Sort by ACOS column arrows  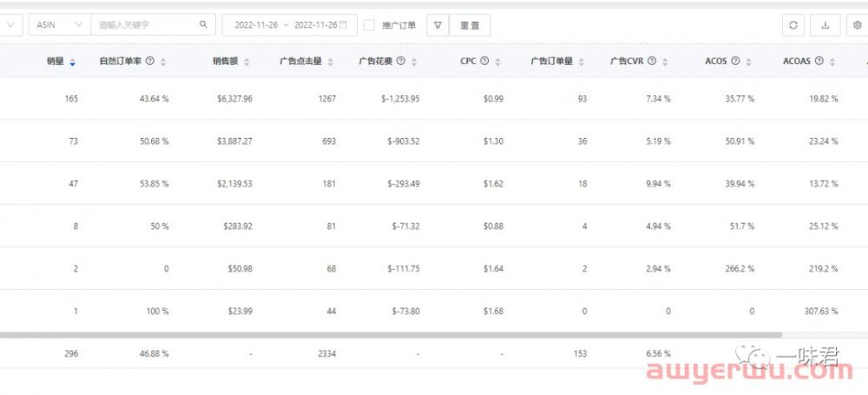tap(748, 62)
